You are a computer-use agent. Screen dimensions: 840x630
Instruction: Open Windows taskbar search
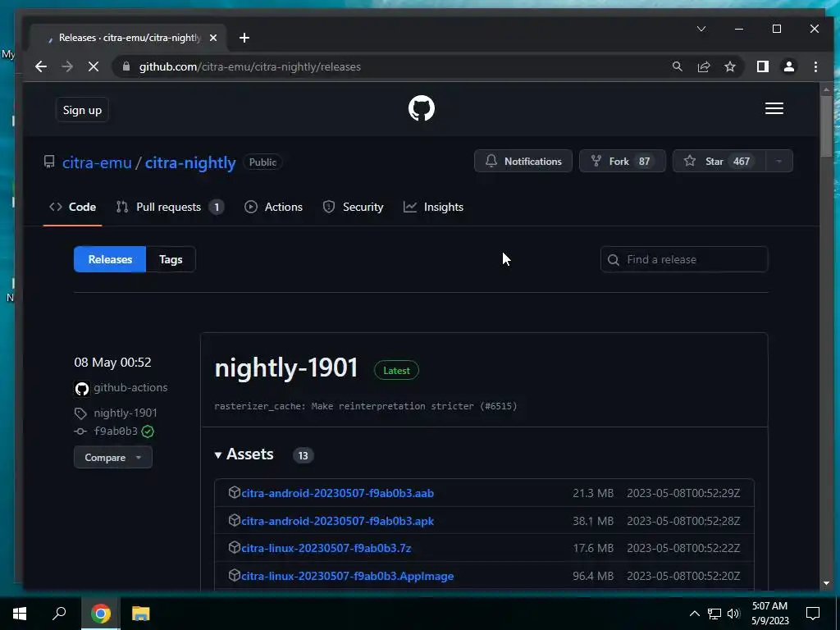59,614
